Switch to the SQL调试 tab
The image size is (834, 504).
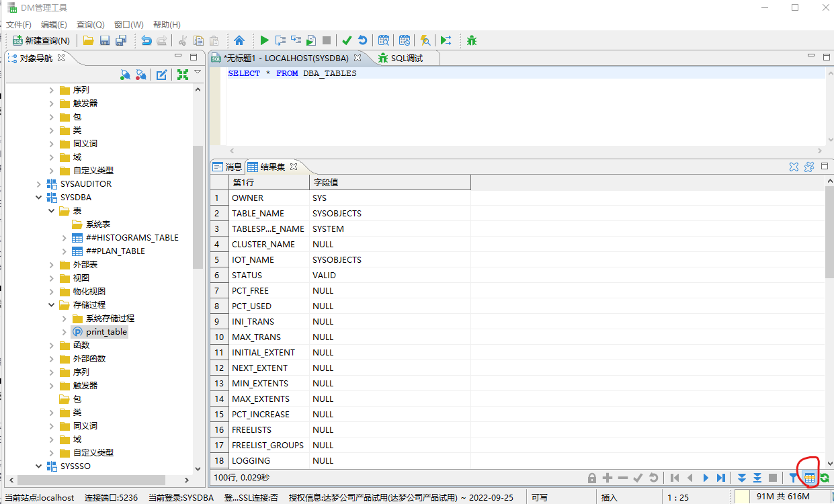tap(401, 58)
